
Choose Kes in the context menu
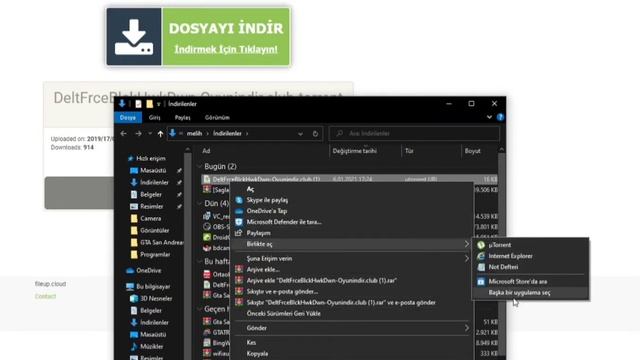(251, 342)
